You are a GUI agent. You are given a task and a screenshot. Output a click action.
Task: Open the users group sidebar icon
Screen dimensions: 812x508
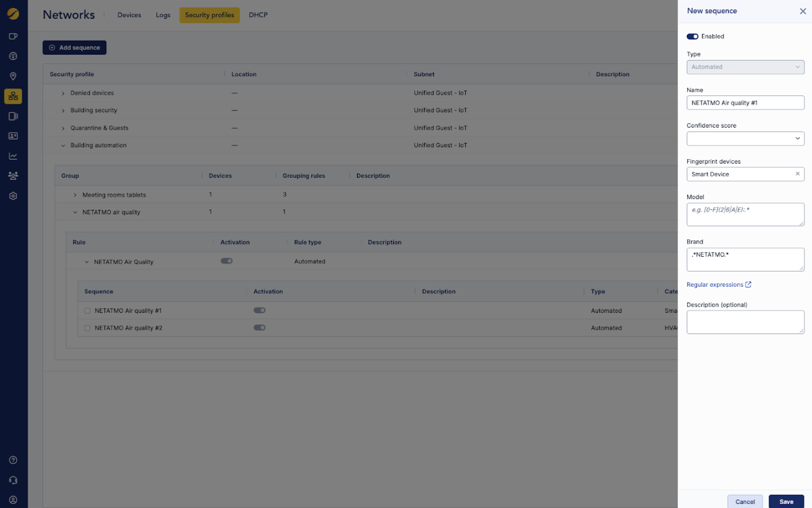(x=13, y=176)
